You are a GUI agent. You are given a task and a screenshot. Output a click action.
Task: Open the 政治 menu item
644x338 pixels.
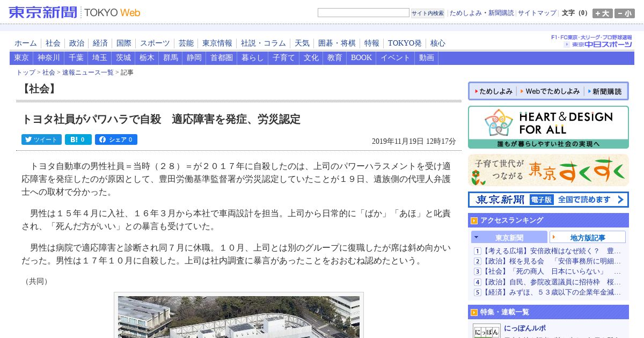(x=77, y=43)
